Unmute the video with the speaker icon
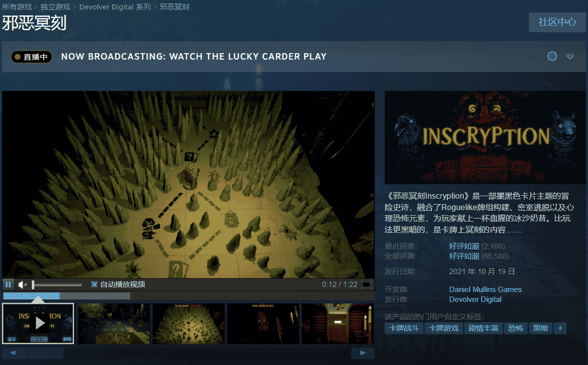Image resolution: width=588 pixels, height=365 pixels. click(x=22, y=285)
